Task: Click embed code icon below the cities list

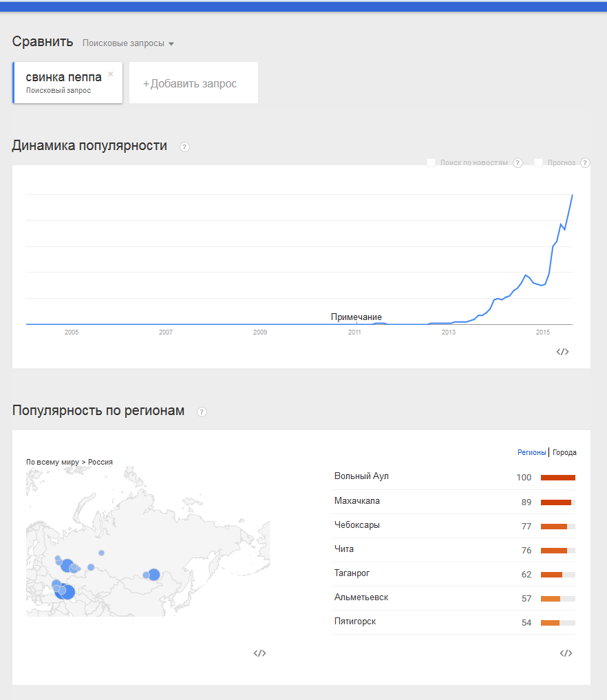Action: [x=566, y=653]
